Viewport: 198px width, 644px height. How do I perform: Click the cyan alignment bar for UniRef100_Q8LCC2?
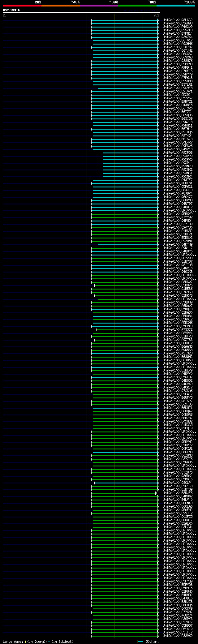124,20
